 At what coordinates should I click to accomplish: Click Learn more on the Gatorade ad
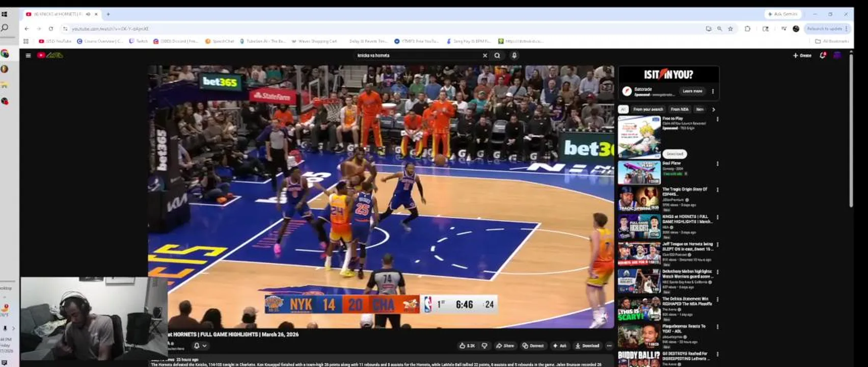[x=692, y=91]
